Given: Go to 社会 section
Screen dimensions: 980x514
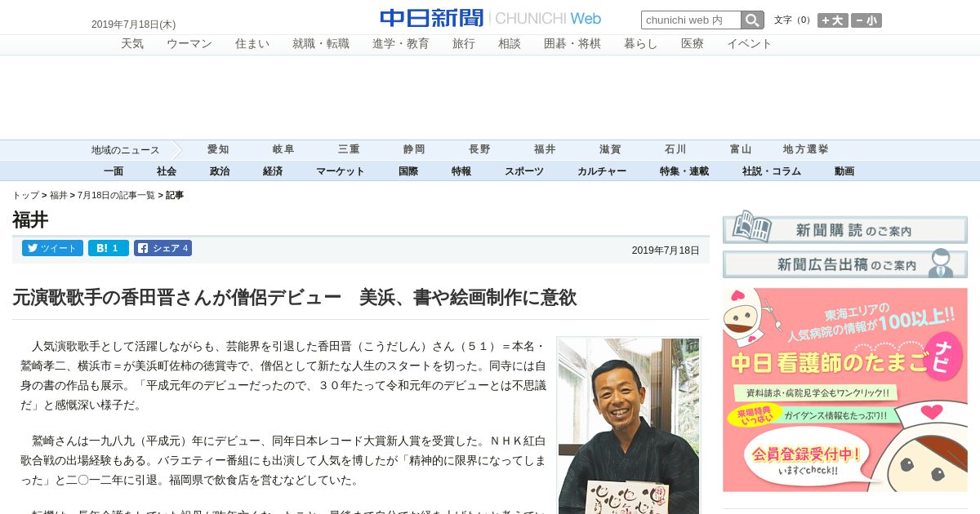Looking at the screenshot, I should pyautogui.click(x=167, y=171).
